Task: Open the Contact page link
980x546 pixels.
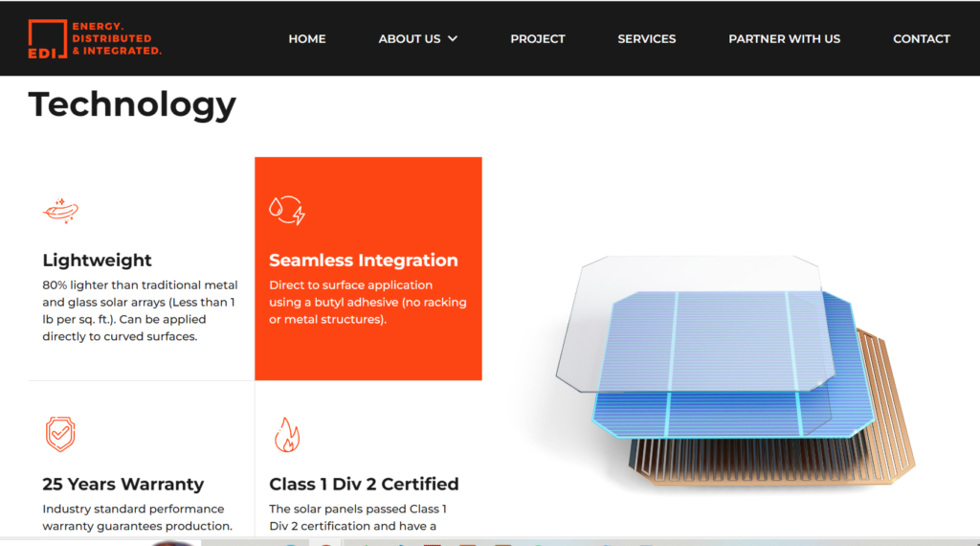Action: (x=922, y=38)
